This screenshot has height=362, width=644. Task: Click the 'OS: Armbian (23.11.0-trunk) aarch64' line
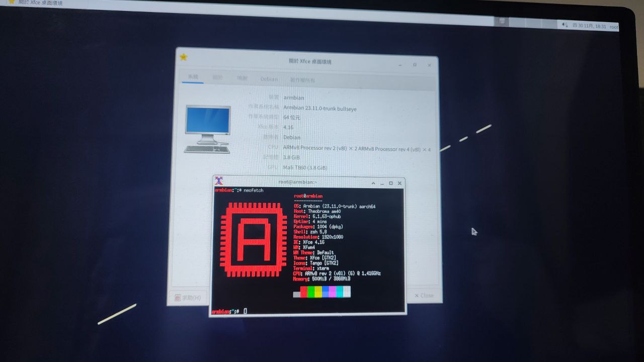(x=335, y=207)
